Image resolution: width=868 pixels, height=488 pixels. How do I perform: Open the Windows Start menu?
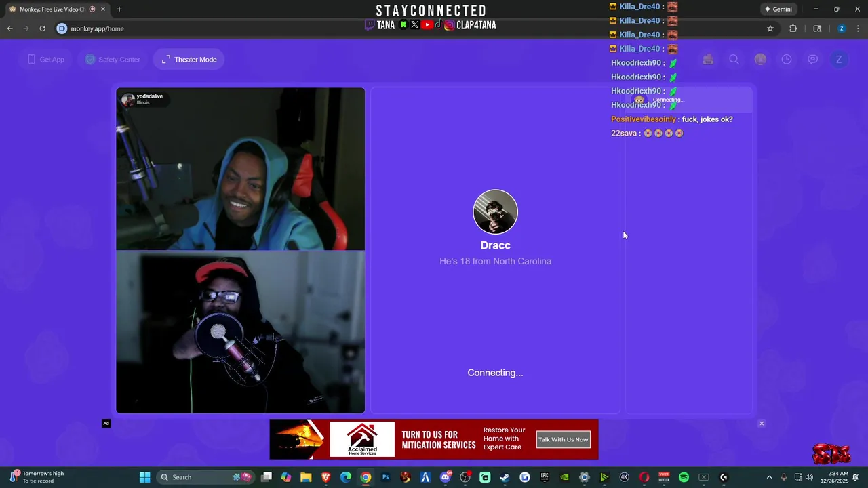[x=144, y=477]
